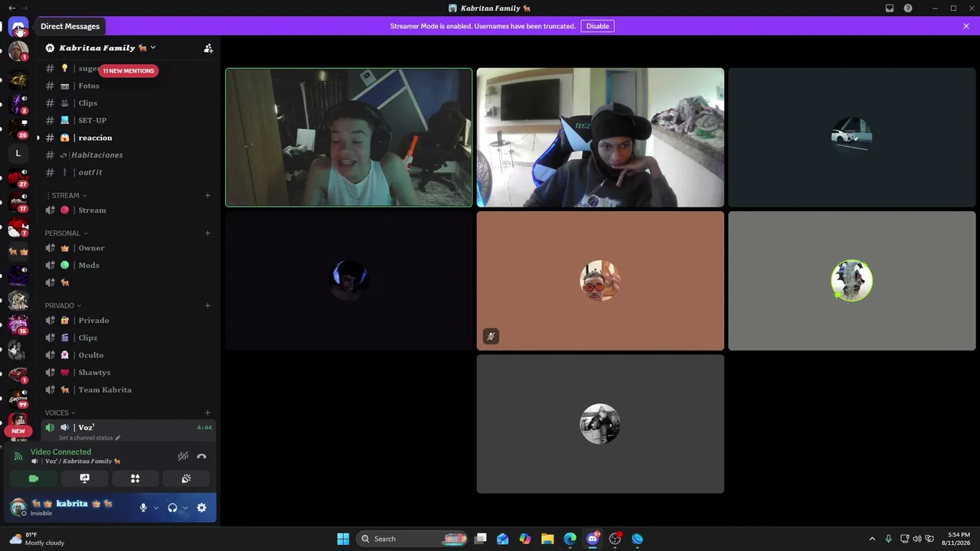This screenshot has width=980, height=551.
Task: Mute the microphone in user panel
Action: click(143, 507)
